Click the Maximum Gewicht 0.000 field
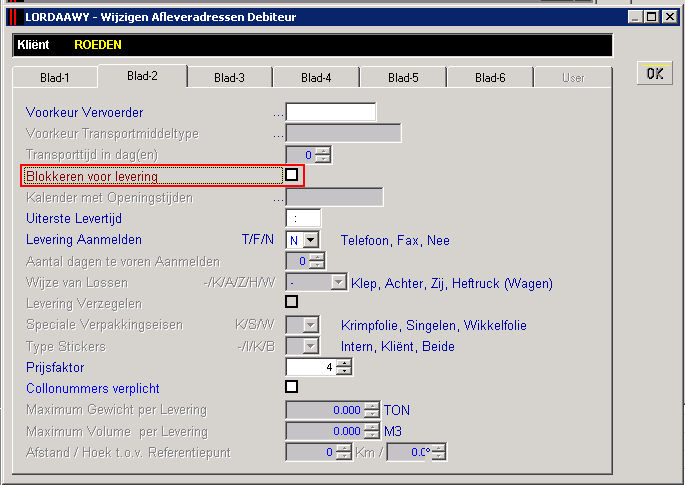 click(x=325, y=410)
